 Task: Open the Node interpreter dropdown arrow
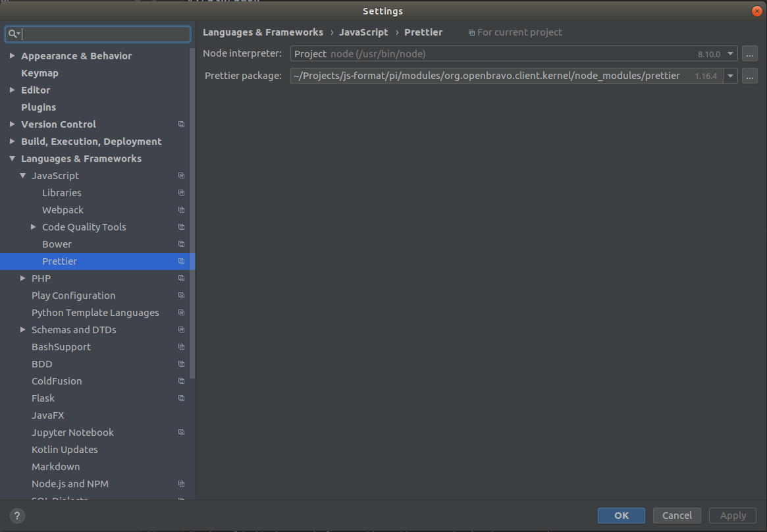[x=731, y=54]
